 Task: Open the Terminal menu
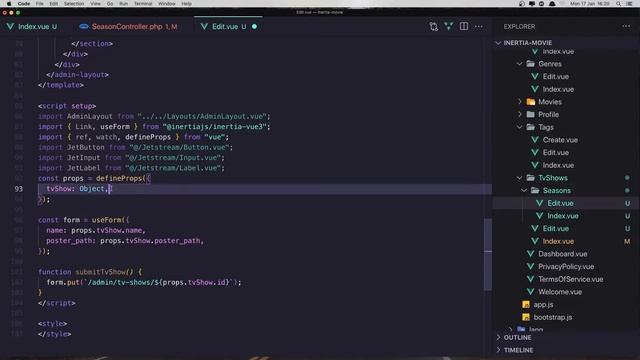(143, 4)
